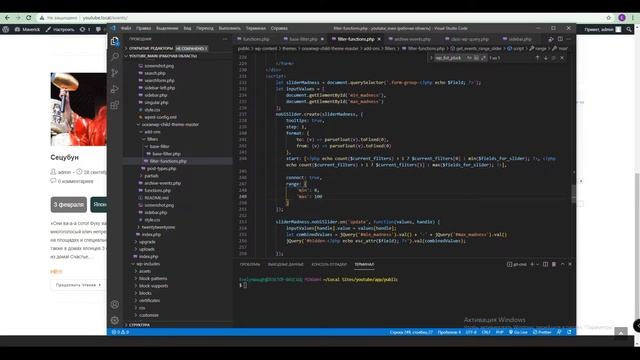The width and height of the screenshot is (640, 360).
Task: Open the Справка menu
Action: point(279,28)
